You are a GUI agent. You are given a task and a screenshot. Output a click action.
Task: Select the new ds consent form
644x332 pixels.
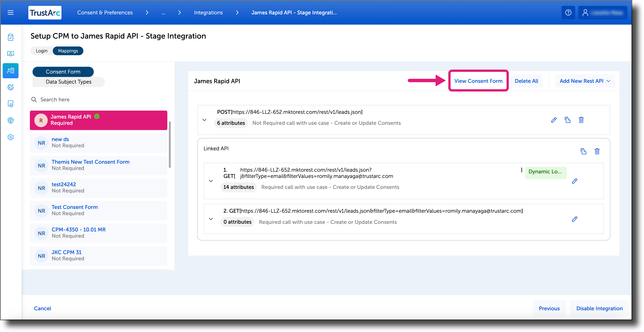(x=99, y=143)
